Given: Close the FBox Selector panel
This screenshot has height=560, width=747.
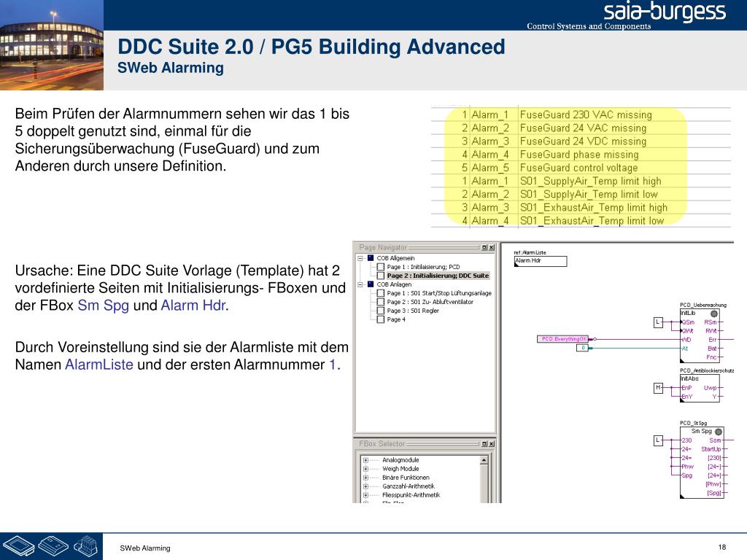Looking at the screenshot, I should pyautogui.click(x=492, y=444).
